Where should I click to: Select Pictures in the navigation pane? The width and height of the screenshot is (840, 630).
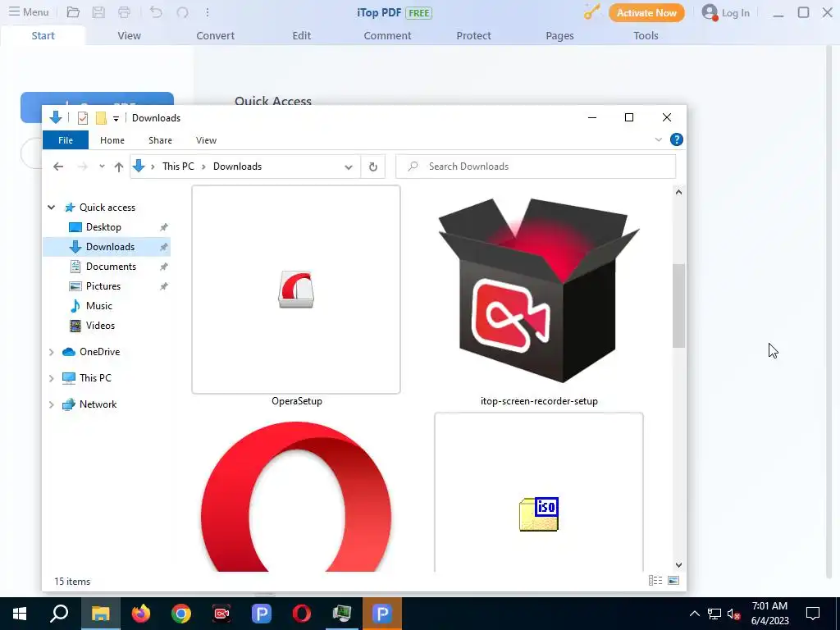pyautogui.click(x=103, y=286)
